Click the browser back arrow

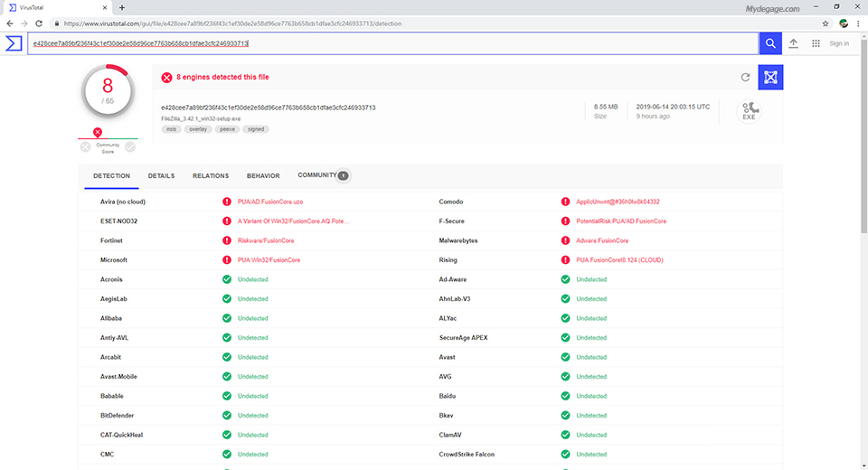(9, 23)
